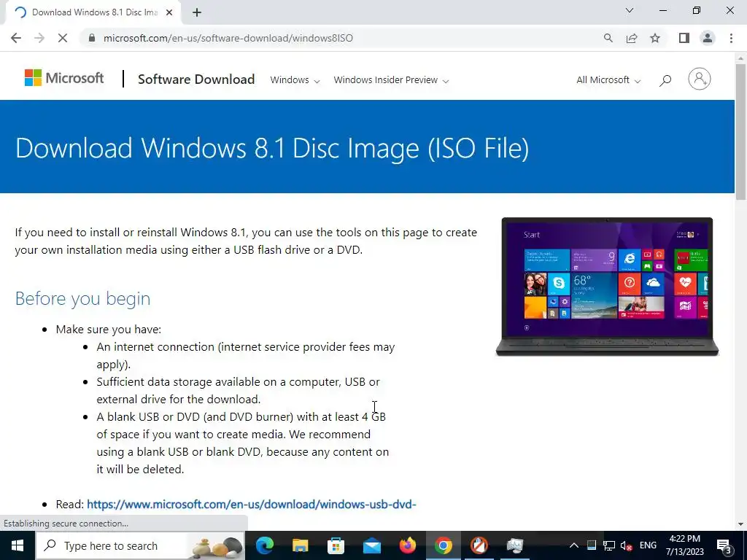The height and width of the screenshot is (560, 747).
Task: Open the monitor app on taskbar
Action: click(x=514, y=545)
